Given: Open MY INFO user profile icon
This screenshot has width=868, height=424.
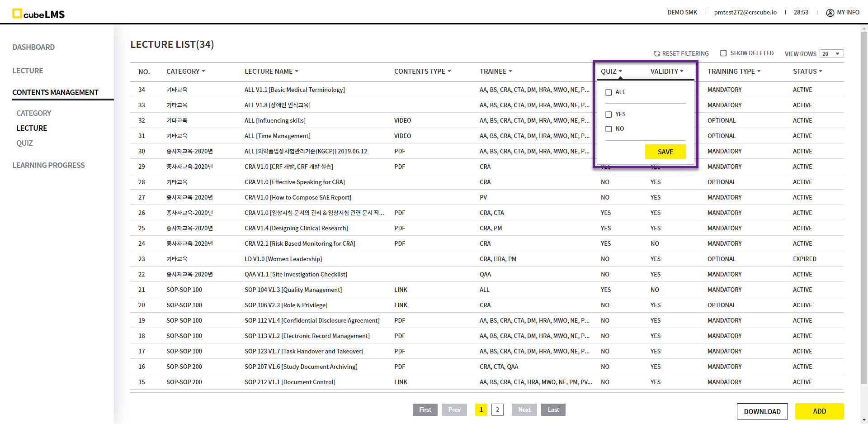Looking at the screenshot, I should (830, 13).
